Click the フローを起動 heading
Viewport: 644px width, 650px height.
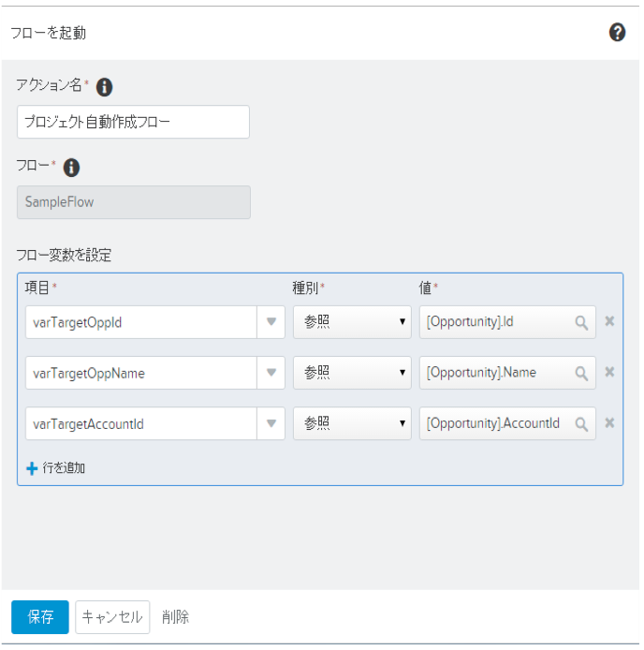(x=48, y=33)
